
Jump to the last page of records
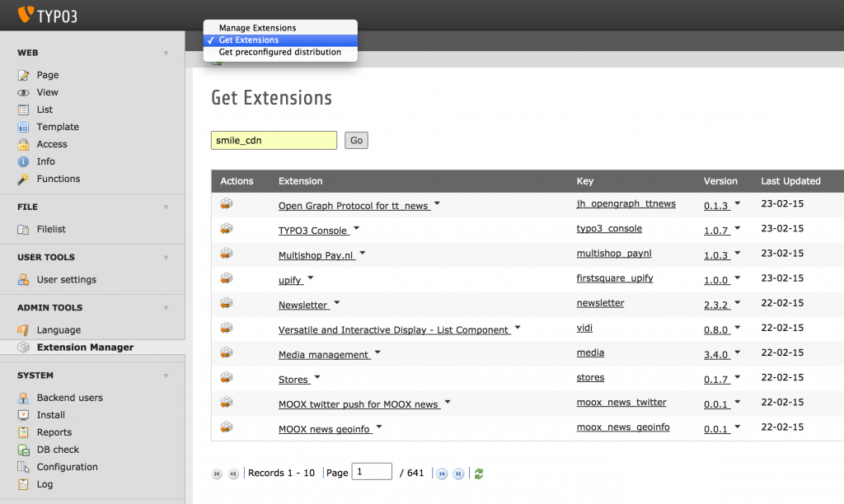(x=458, y=474)
